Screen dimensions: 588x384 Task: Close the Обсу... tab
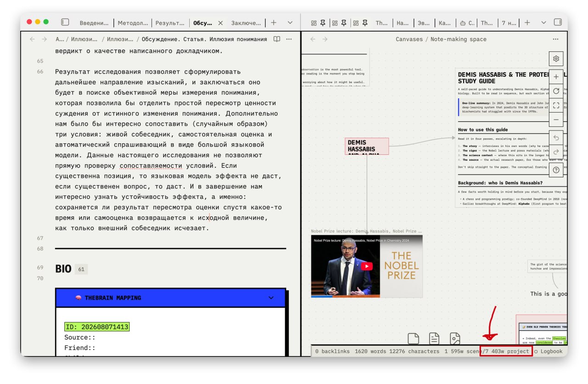click(x=220, y=23)
